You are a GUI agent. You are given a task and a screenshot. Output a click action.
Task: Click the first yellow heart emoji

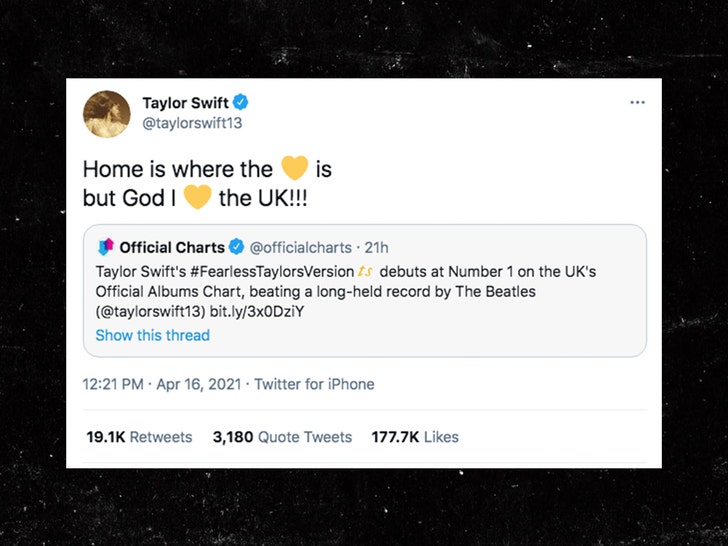pos(295,168)
